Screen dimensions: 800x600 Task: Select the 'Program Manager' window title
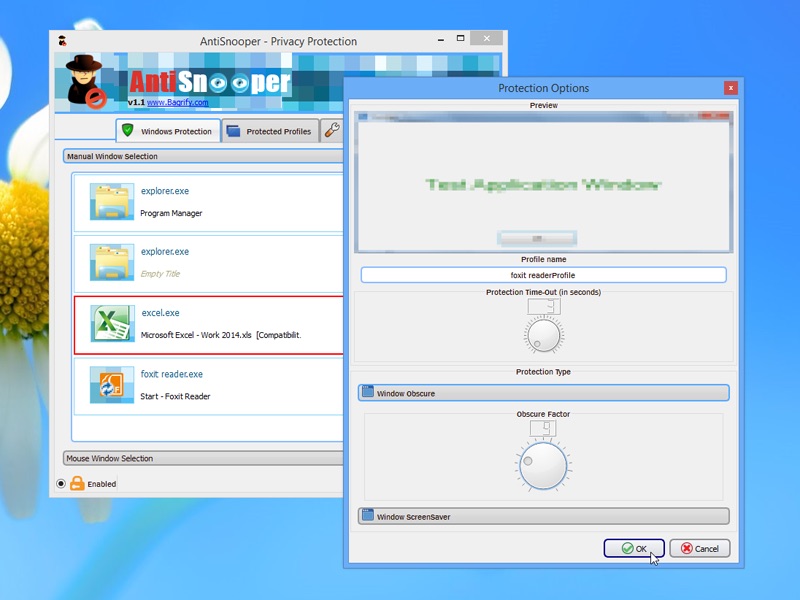coord(171,213)
